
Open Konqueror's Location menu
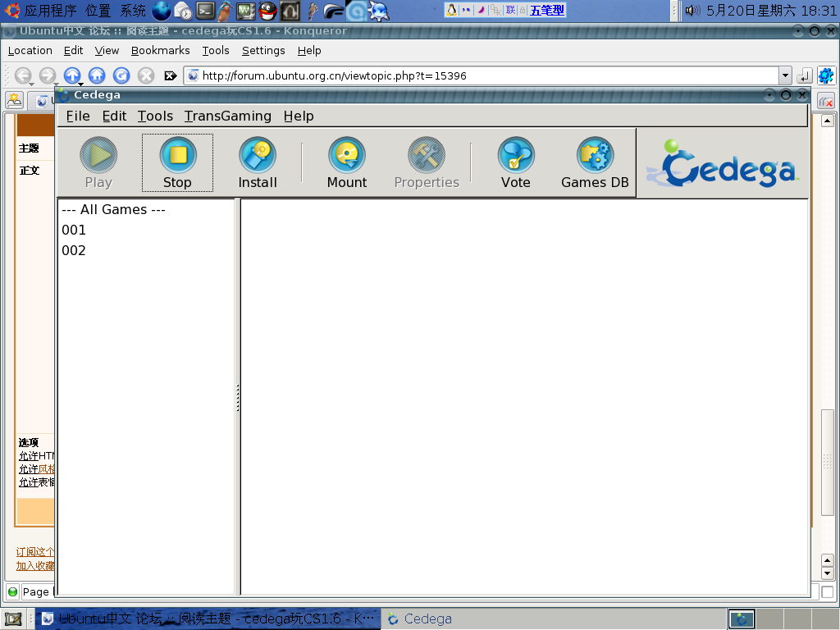tap(30, 50)
